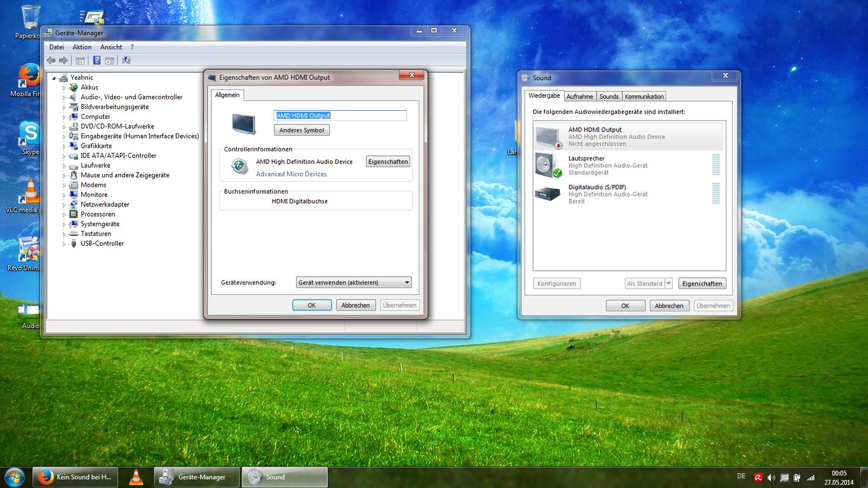Click VLC icon in taskbar
Image resolution: width=868 pixels, height=488 pixels.
click(x=136, y=477)
